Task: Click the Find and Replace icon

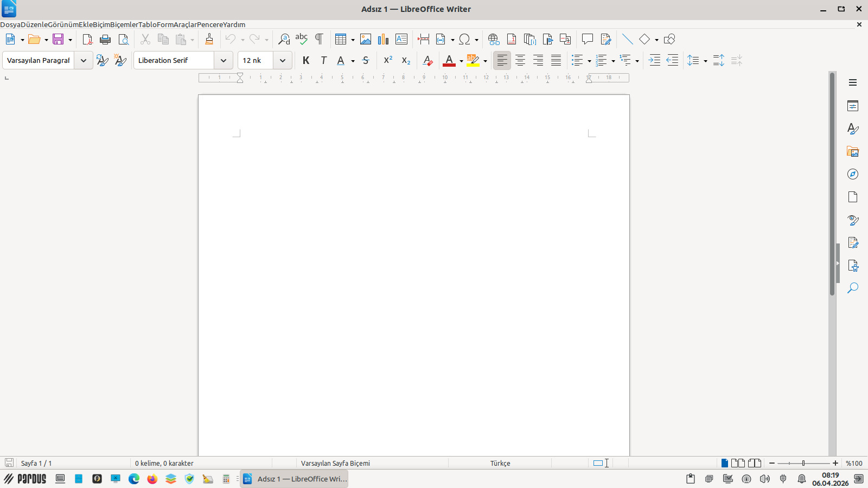Action: pyautogui.click(x=284, y=39)
